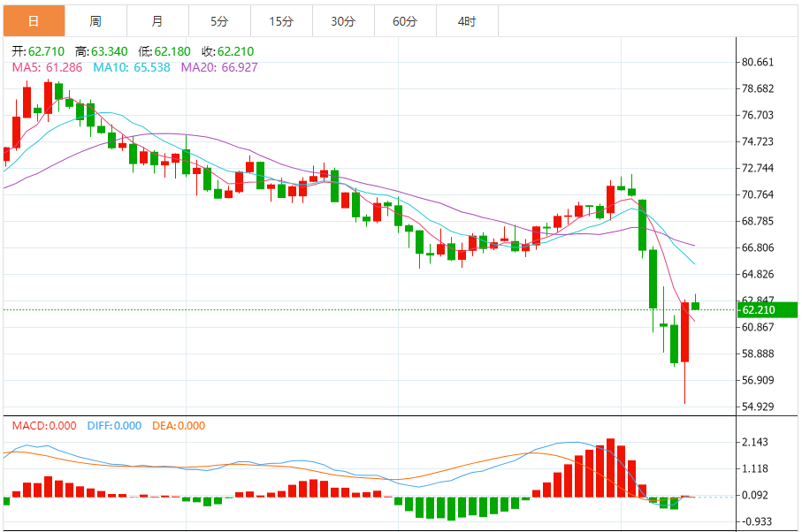Click the 54.929 price axis label
The height and width of the screenshot is (532, 802).
758,407
